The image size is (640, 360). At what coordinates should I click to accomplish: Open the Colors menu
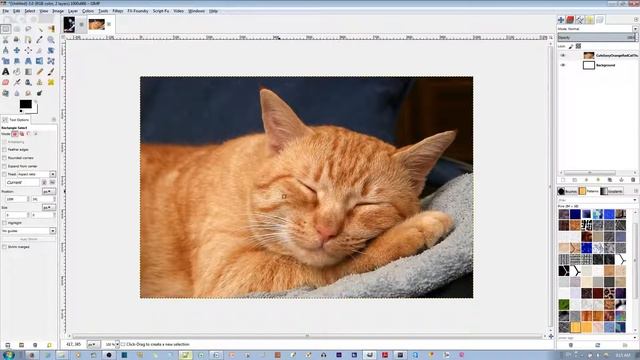click(88, 11)
